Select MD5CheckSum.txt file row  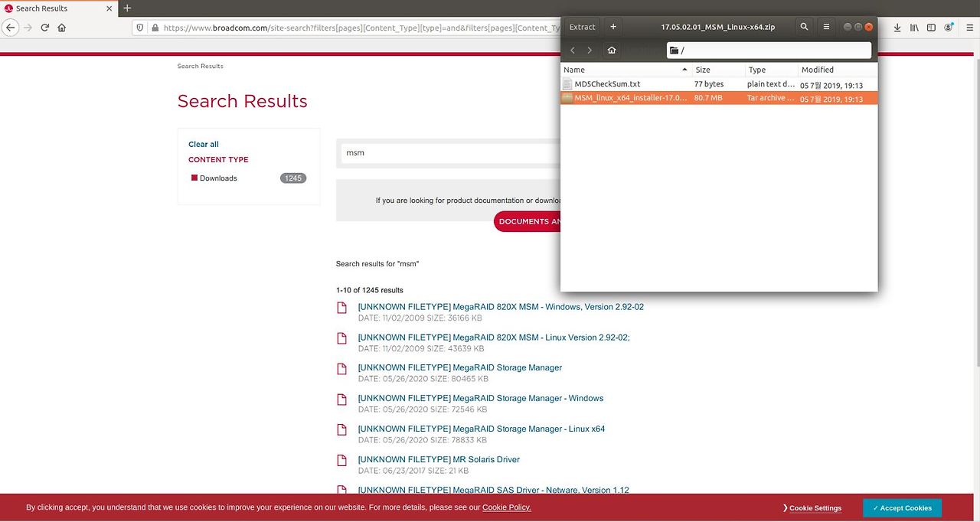point(719,84)
